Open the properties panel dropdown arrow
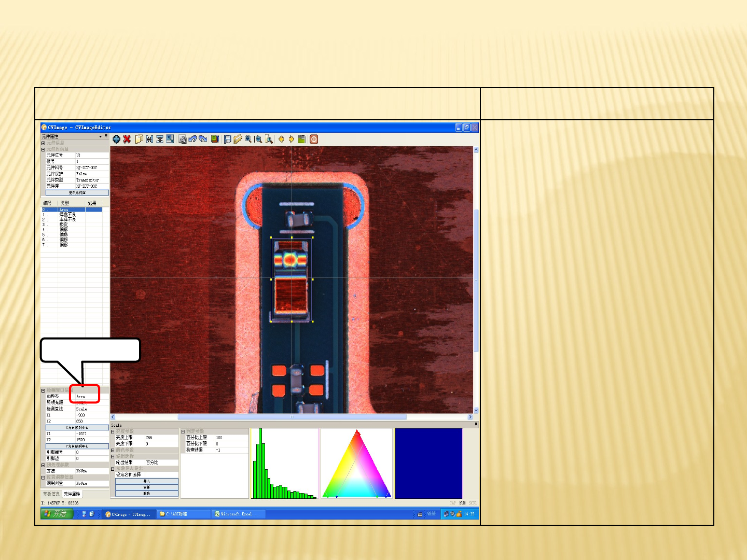 101,136
